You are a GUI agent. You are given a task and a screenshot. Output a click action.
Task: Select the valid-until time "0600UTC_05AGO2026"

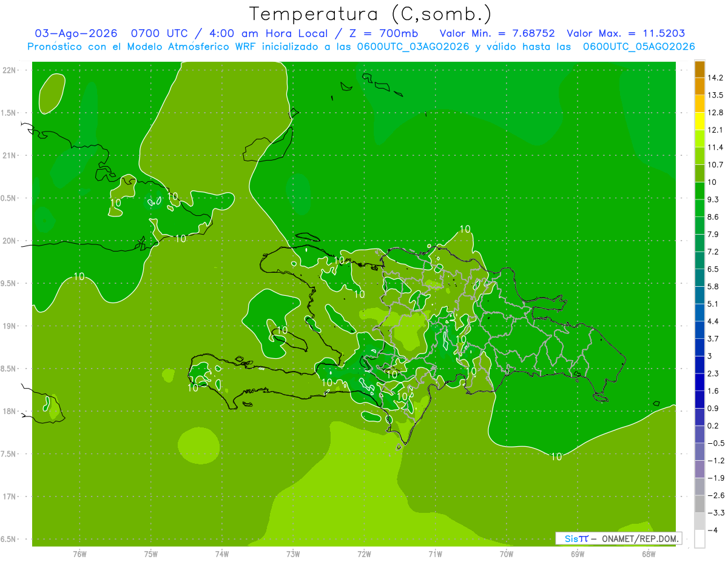coord(639,47)
